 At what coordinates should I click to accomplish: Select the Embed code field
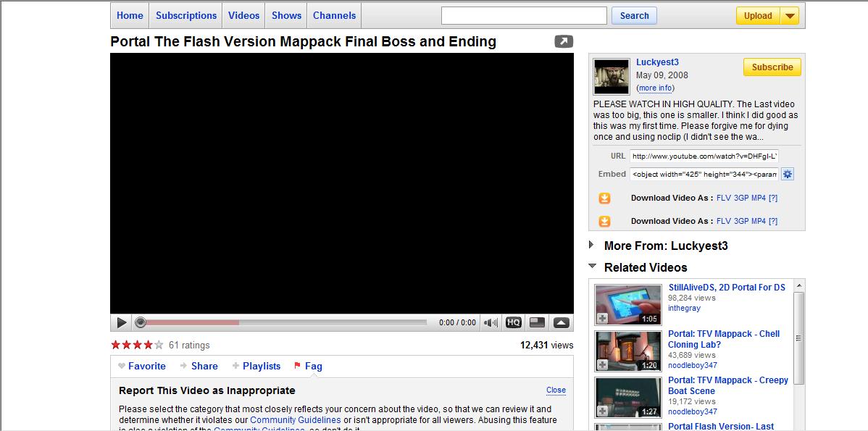[x=705, y=175]
